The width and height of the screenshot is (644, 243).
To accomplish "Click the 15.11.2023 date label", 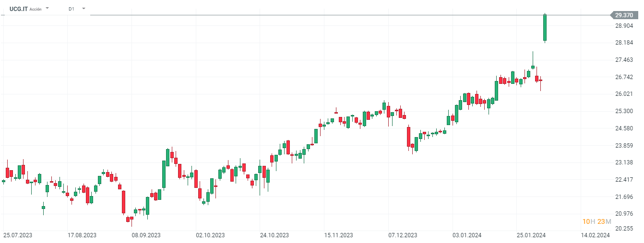I will point(339,235).
